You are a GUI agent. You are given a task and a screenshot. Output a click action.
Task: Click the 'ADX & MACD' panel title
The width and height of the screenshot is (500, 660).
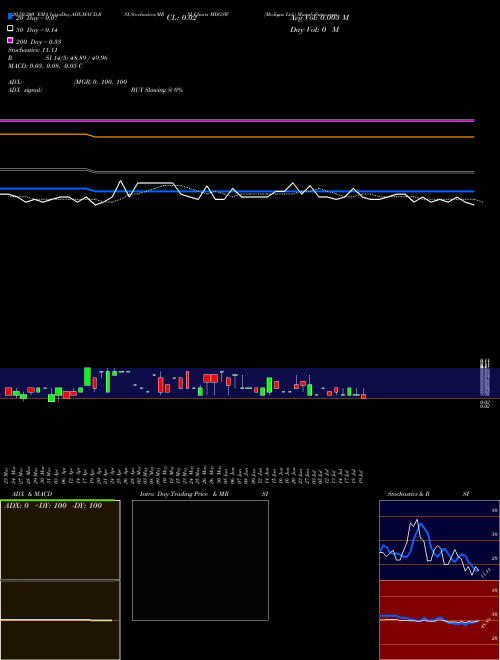pos(32,494)
